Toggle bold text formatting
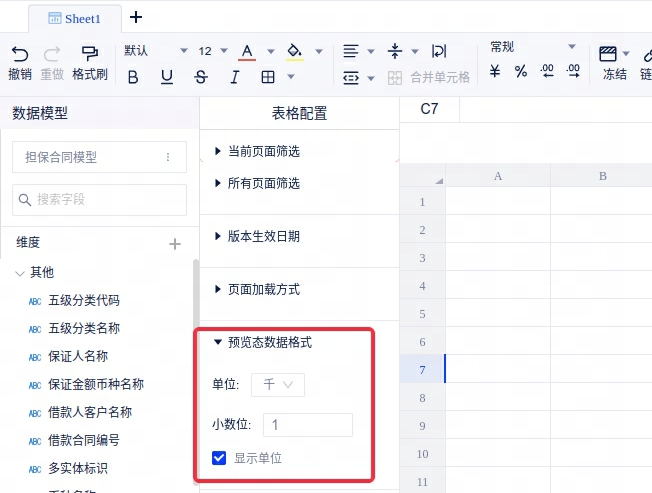Viewport: 652px width, 493px height. point(133,77)
